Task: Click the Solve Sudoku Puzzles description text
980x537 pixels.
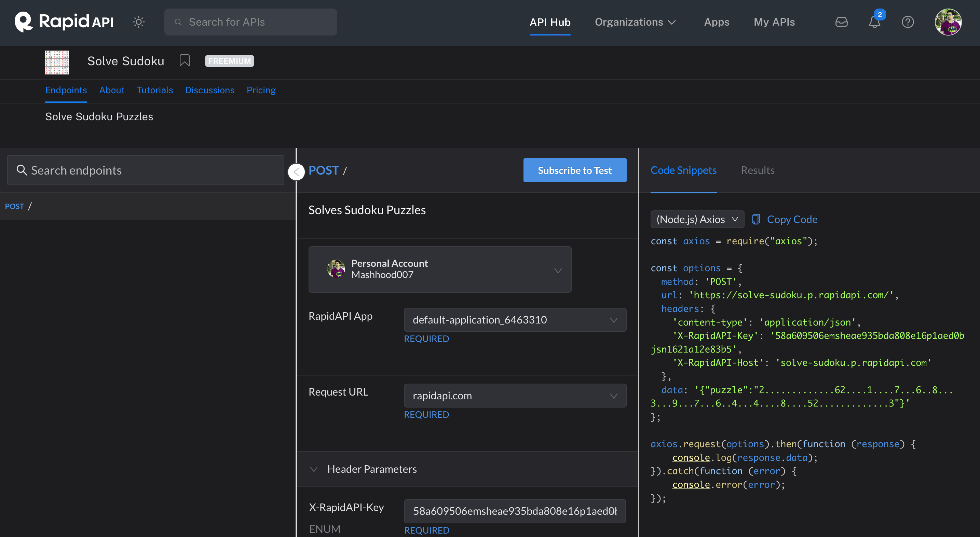Action: click(x=99, y=116)
